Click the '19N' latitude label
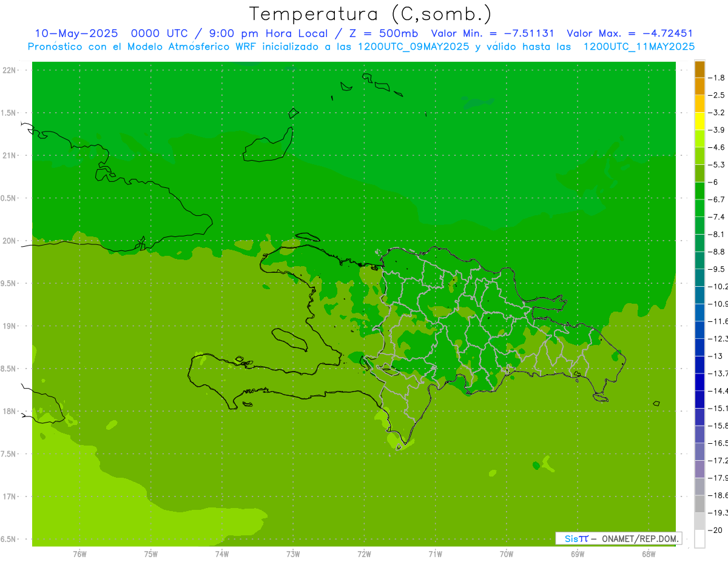 click(x=10, y=326)
